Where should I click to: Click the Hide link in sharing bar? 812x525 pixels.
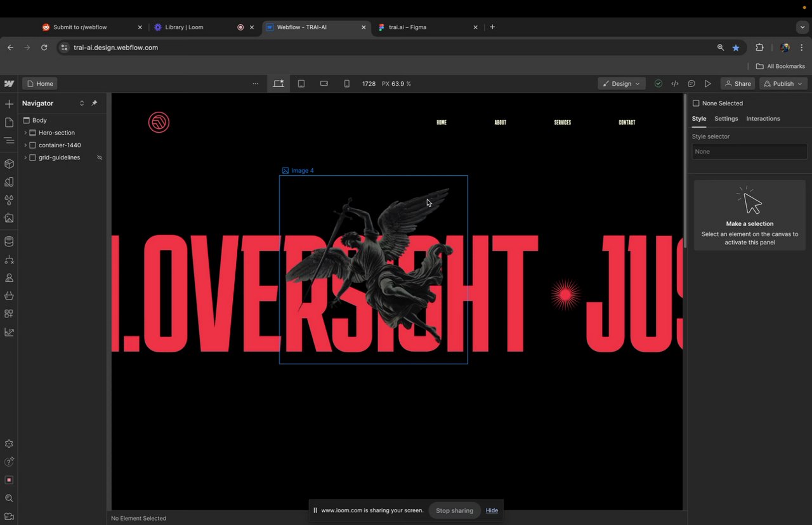(492, 510)
